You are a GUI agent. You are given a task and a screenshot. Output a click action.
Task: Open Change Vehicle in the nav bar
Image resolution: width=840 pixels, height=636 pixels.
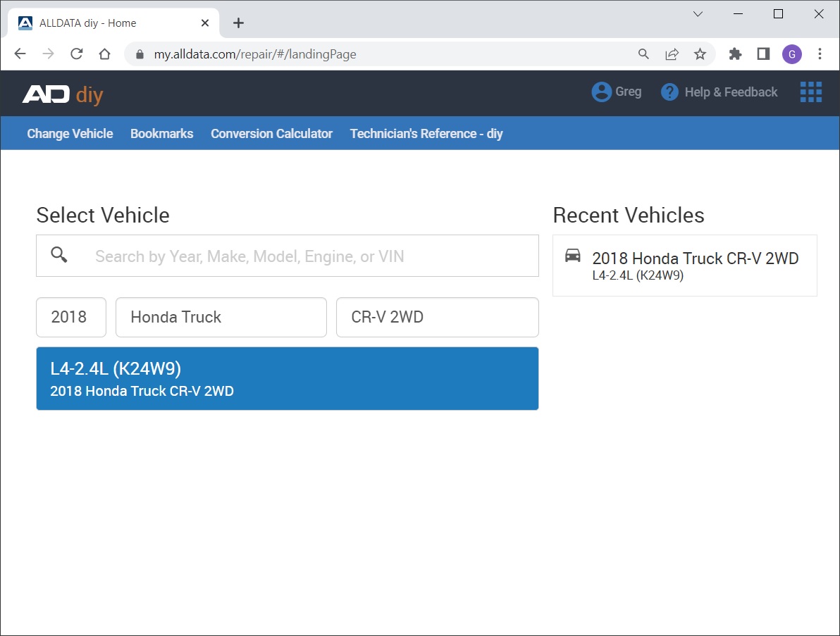pyautogui.click(x=70, y=134)
